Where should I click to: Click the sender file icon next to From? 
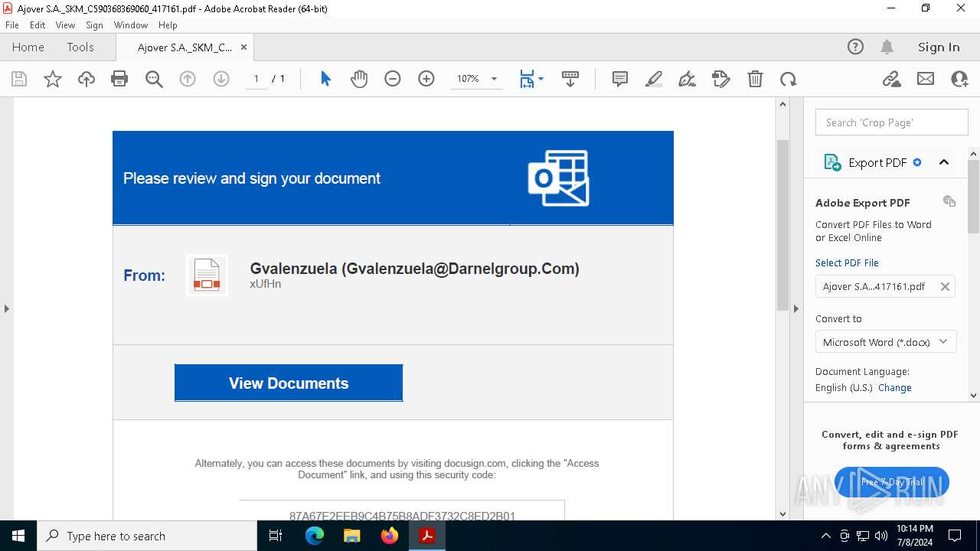pos(207,275)
